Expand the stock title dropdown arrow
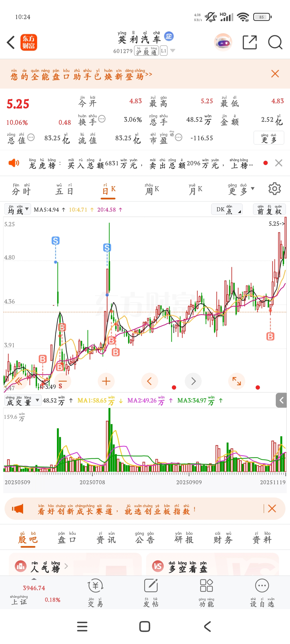The image size is (290, 644). click(x=173, y=50)
